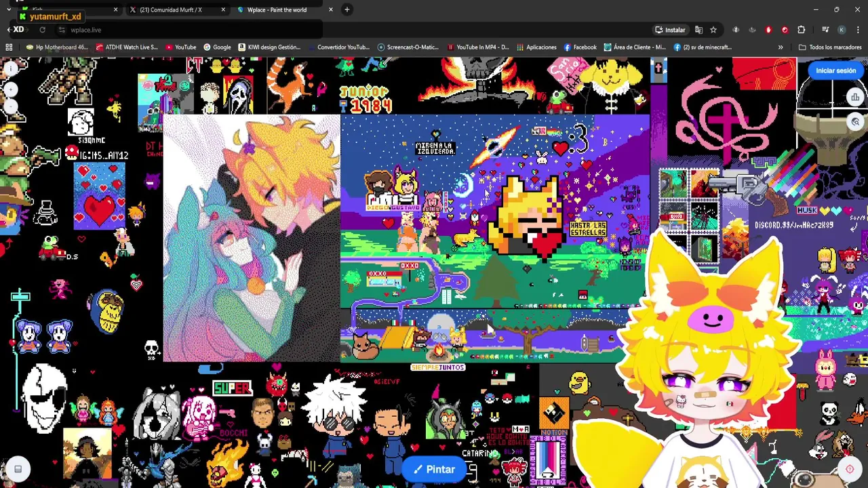Viewport: 868px width, 488px height.
Task: Open Todos los marcadores folder
Action: [831, 47]
